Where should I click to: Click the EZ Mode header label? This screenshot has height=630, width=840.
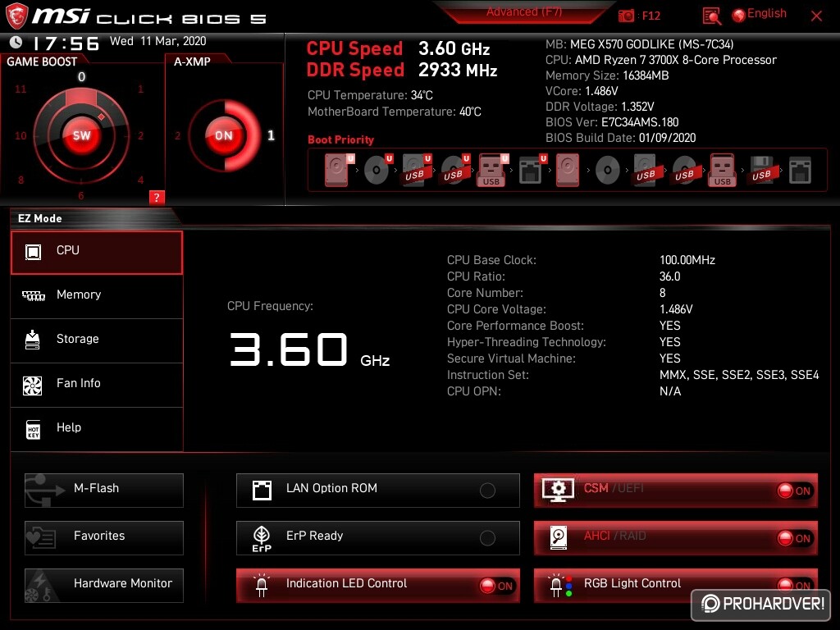[40, 218]
